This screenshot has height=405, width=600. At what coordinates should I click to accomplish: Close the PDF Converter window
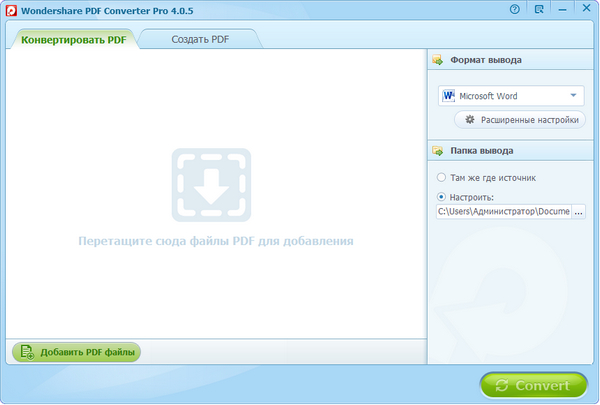[586, 8]
